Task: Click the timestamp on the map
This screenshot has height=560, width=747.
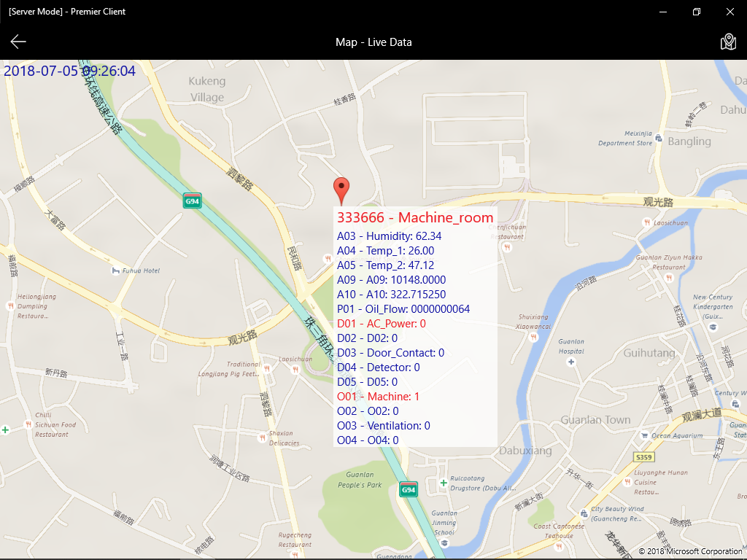Action: point(70,71)
